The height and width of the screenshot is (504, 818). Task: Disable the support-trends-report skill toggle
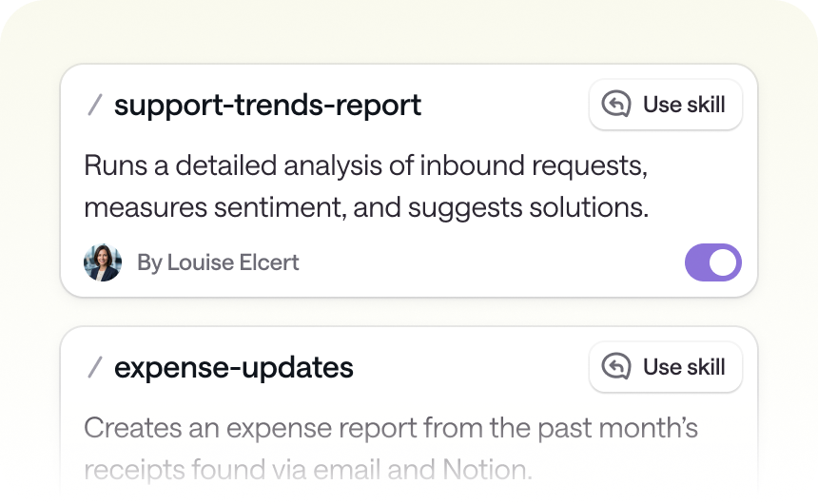(x=713, y=262)
